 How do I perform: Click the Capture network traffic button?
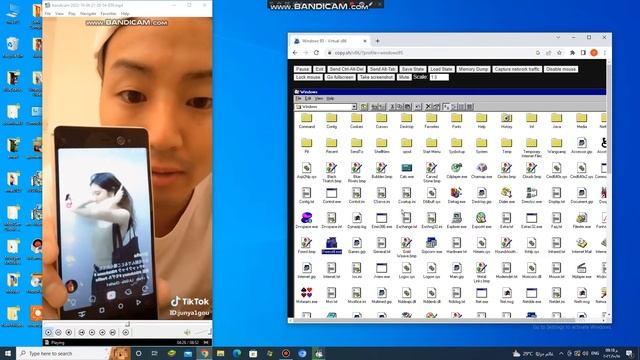point(517,69)
